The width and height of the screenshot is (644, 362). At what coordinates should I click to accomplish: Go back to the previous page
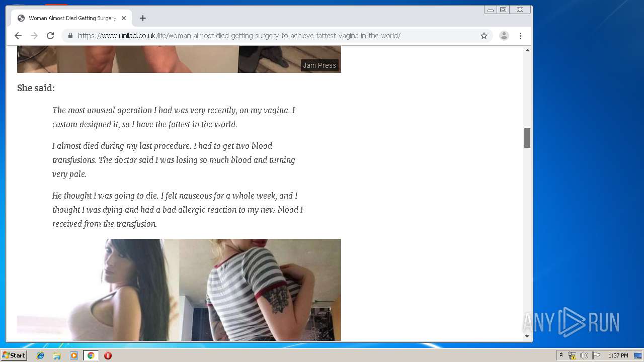pos(18,36)
